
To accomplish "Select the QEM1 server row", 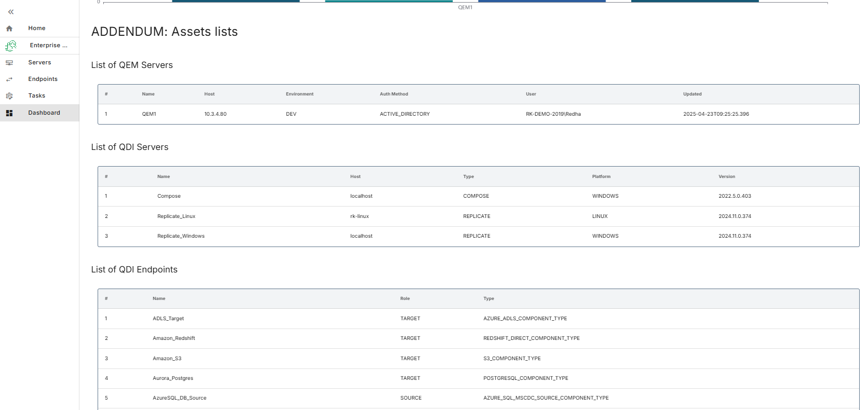I will 149,114.
